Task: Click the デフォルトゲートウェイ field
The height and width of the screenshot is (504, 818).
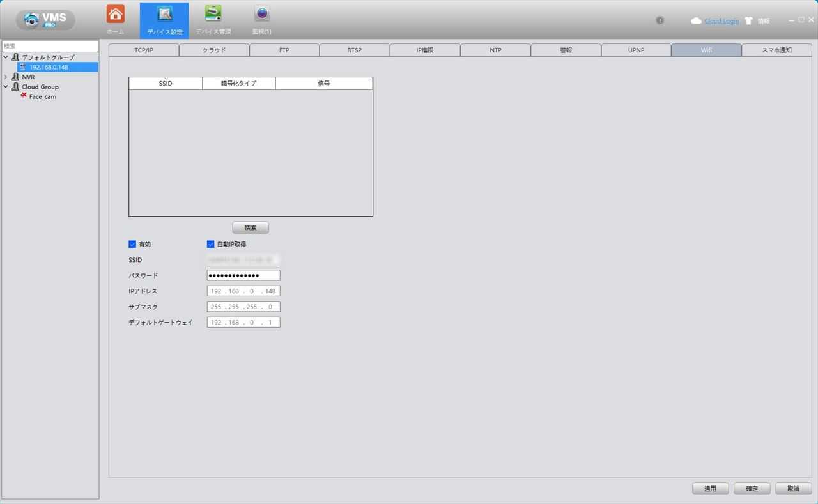Action: tap(243, 323)
